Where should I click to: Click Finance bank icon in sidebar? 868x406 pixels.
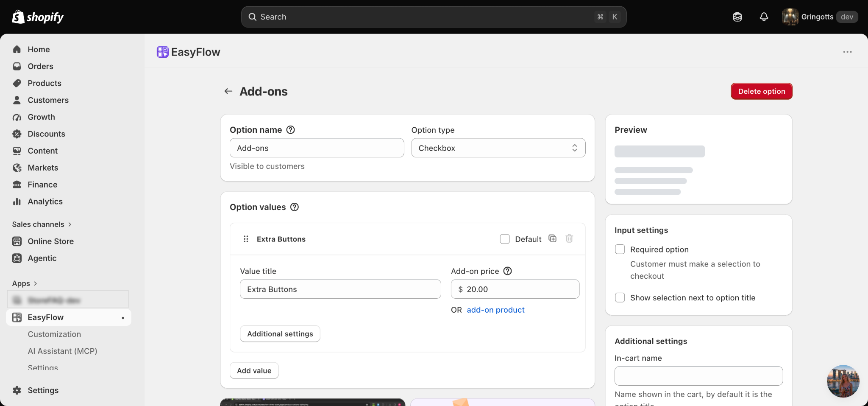tap(17, 185)
